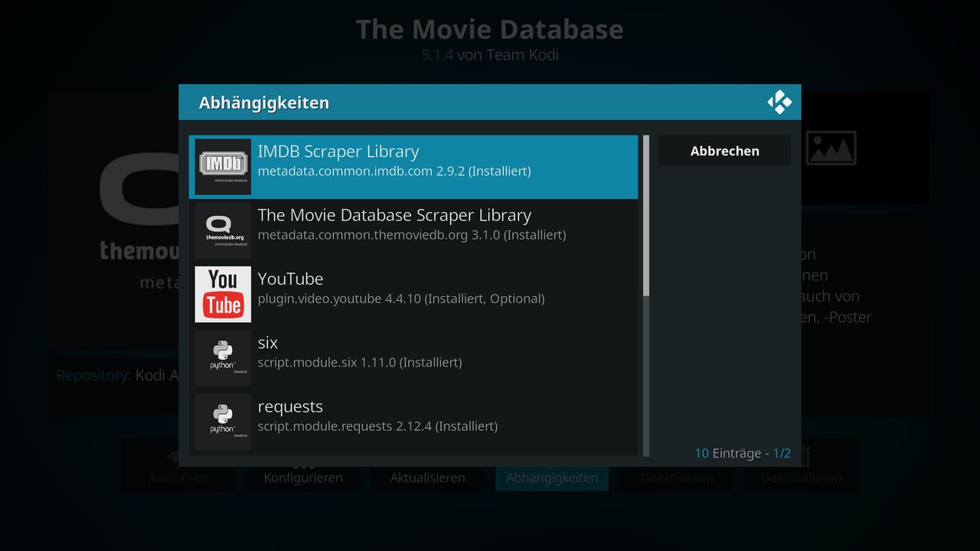This screenshot has height=551, width=980.
Task: Click script.module.six 1.11.0 text
Action: (x=360, y=362)
